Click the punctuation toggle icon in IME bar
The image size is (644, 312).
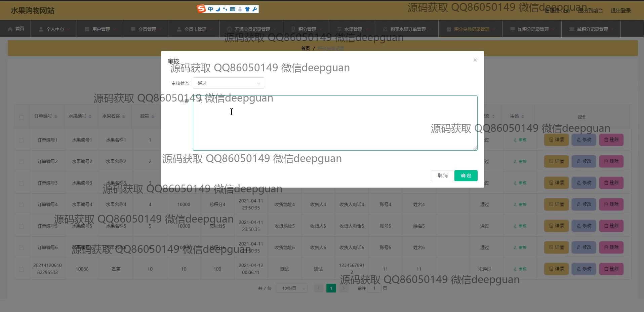point(225,9)
